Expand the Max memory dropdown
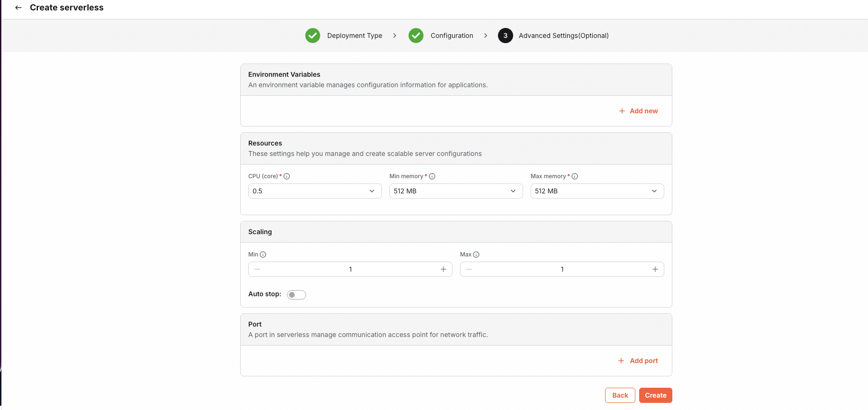Screen dimensions: 868x410 597,191
